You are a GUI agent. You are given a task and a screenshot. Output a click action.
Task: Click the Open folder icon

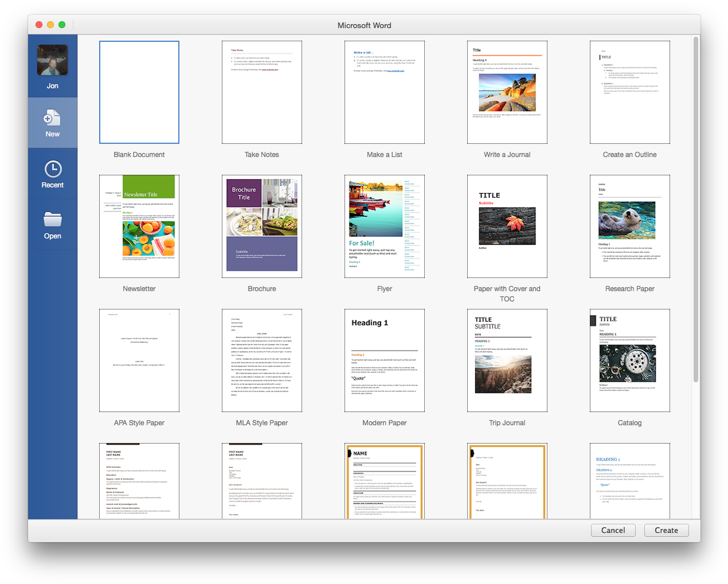click(x=53, y=220)
